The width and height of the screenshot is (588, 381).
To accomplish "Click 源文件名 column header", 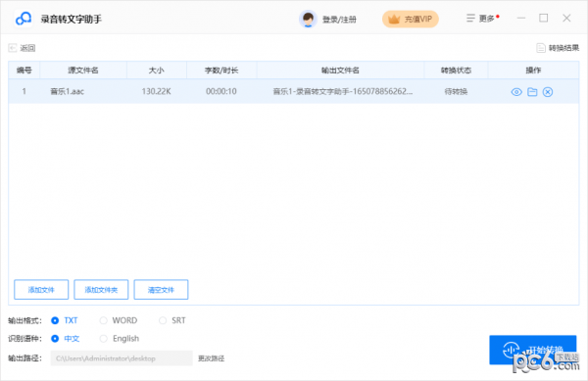I will point(83,71).
